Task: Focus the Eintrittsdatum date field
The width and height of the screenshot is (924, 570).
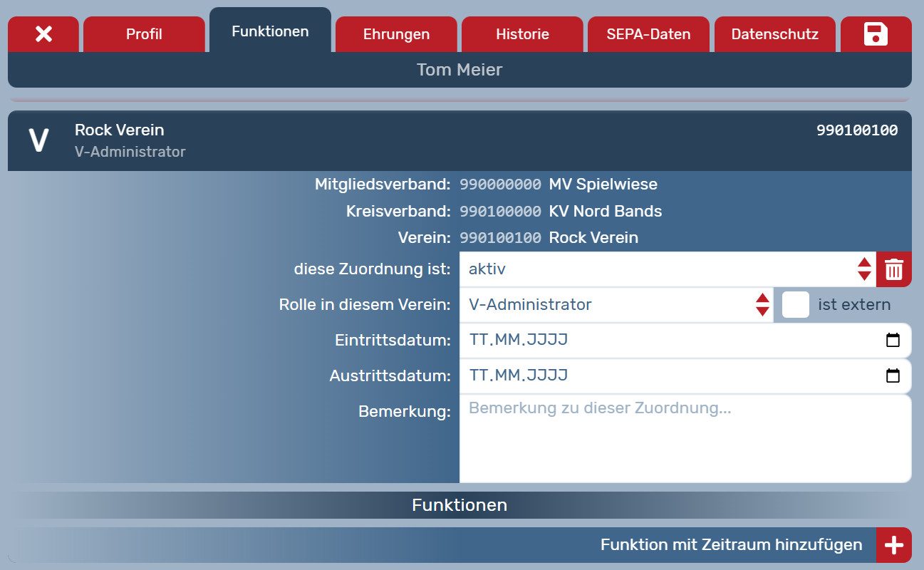Action: pos(670,341)
